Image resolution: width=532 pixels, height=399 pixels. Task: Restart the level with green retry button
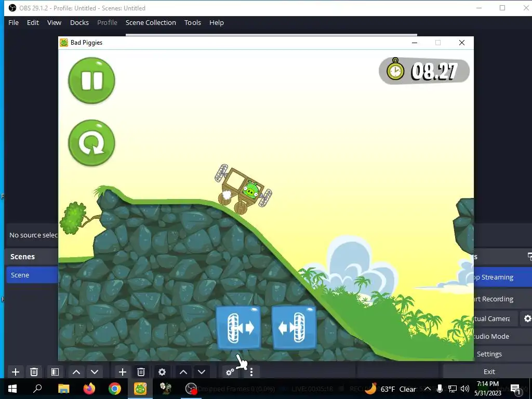point(91,143)
